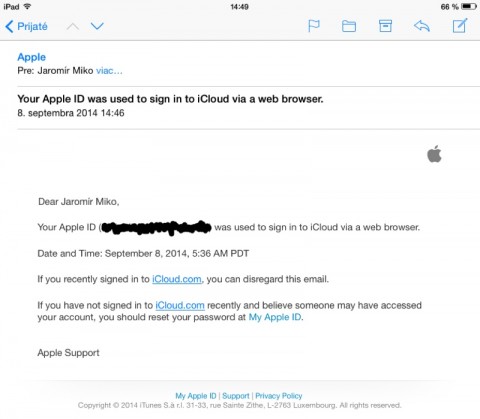Open footer My Apple ID link
Image resolution: width=480 pixels, height=419 pixels.
tap(196, 396)
